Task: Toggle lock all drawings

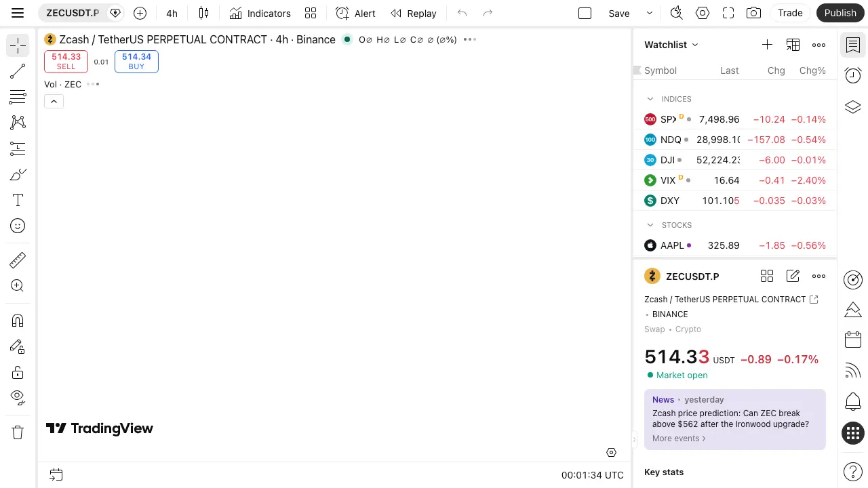Action: [18, 372]
